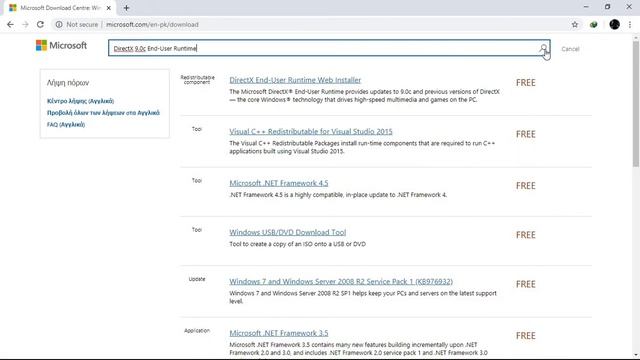Open the Chrome profile avatar
640x360 pixels.
(x=614, y=24)
